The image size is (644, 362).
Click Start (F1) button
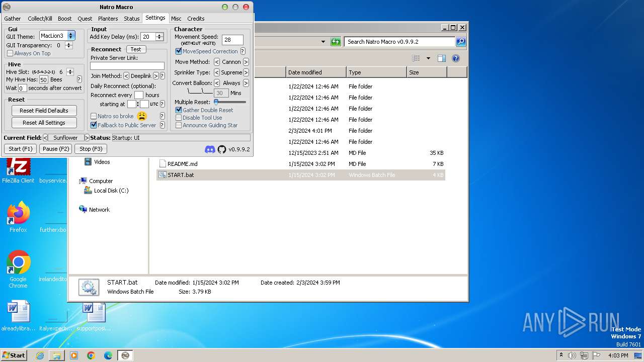(x=21, y=149)
